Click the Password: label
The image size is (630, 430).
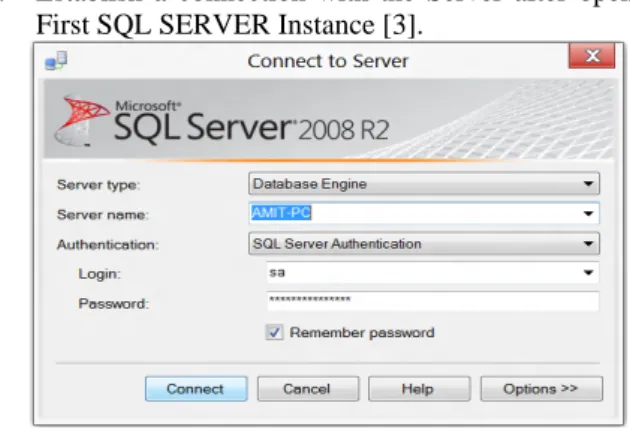coord(114,304)
